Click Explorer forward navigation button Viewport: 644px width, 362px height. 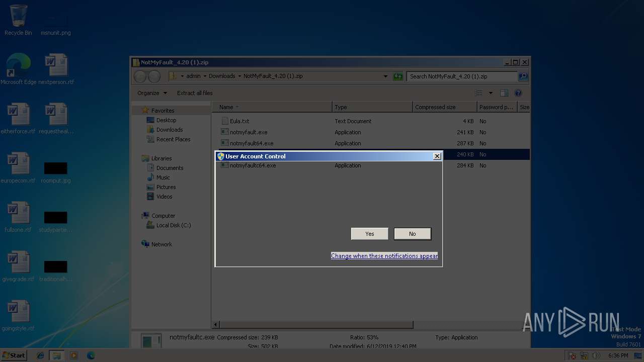tap(154, 76)
